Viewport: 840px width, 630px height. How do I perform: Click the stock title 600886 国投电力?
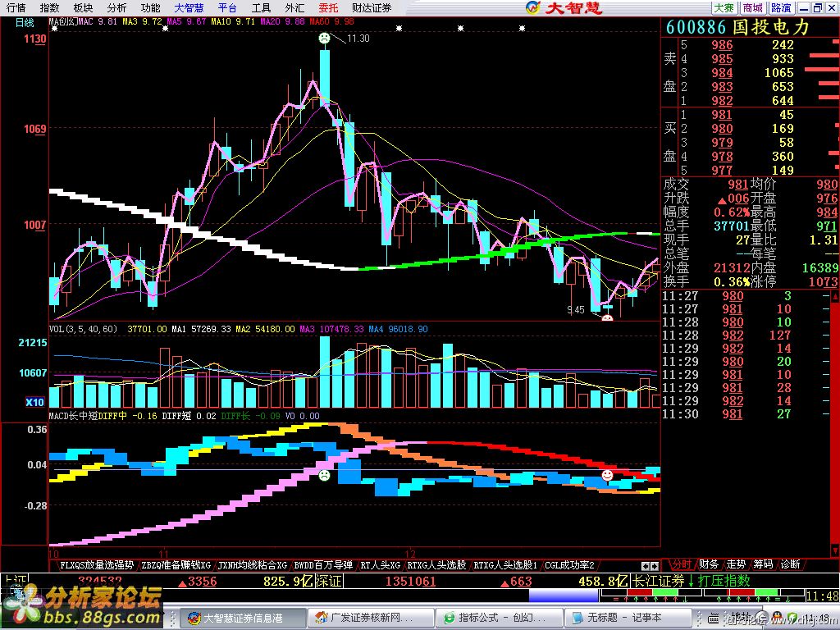[737, 27]
